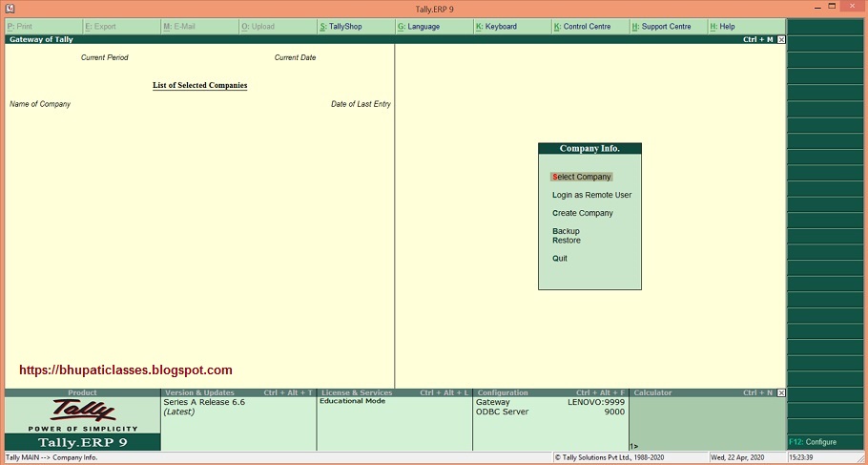This screenshot has width=868, height=465.
Task: Click 'Educational Mode' license text
Action: click(352, 401)
